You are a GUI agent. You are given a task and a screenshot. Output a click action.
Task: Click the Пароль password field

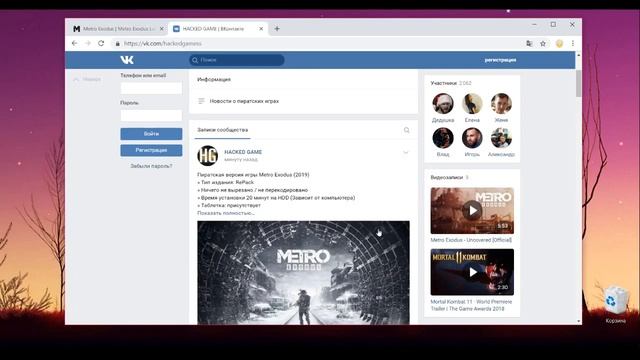pyautogui.click(x=151, y=116)
